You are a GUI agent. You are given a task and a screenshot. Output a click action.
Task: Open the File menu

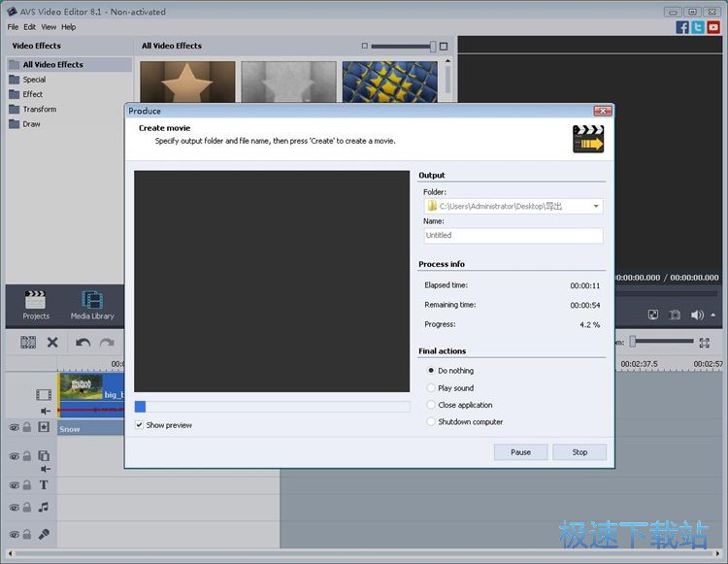pos(13,27)
